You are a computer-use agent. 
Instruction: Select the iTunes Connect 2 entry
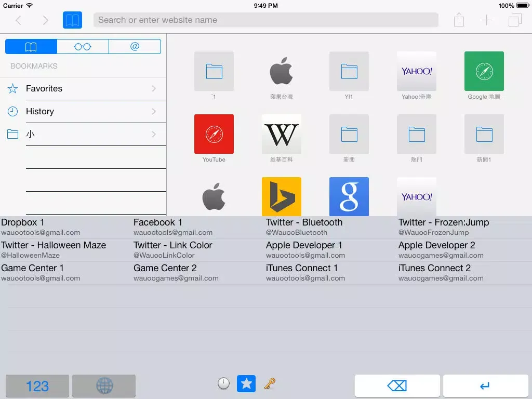(464, 273)
